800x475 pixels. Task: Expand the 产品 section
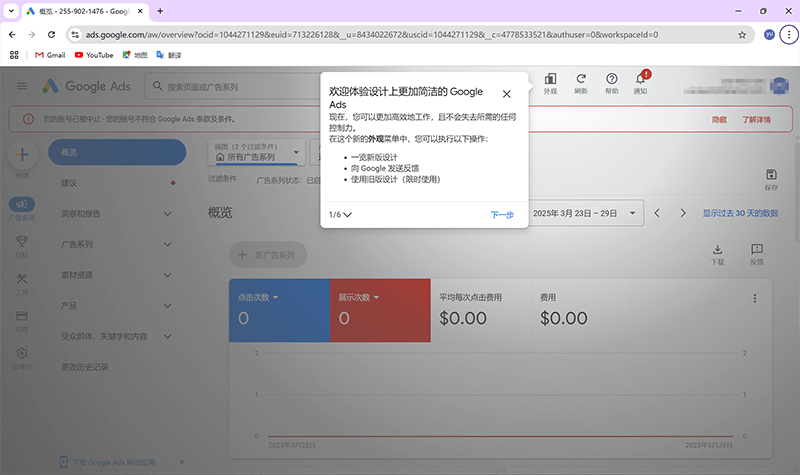click(167, 306)
